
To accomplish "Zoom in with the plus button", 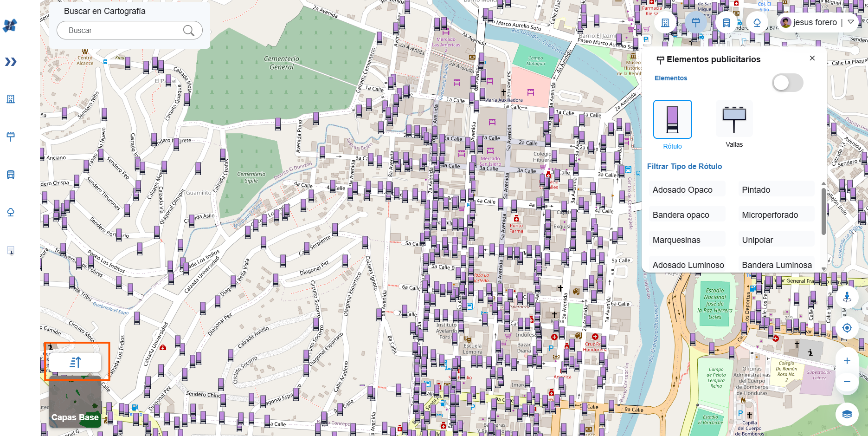I will (x=847, y=361).
